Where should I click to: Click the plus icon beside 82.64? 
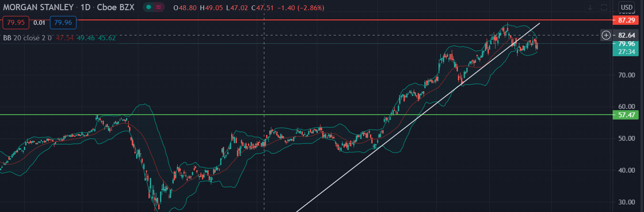(x=606, y=35)
